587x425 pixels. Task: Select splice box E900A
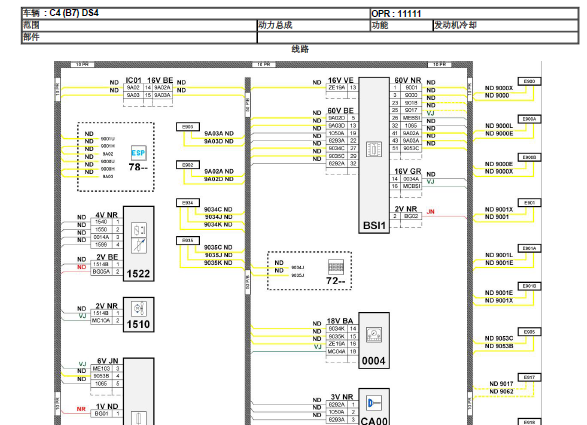click(x=529, y=119)
